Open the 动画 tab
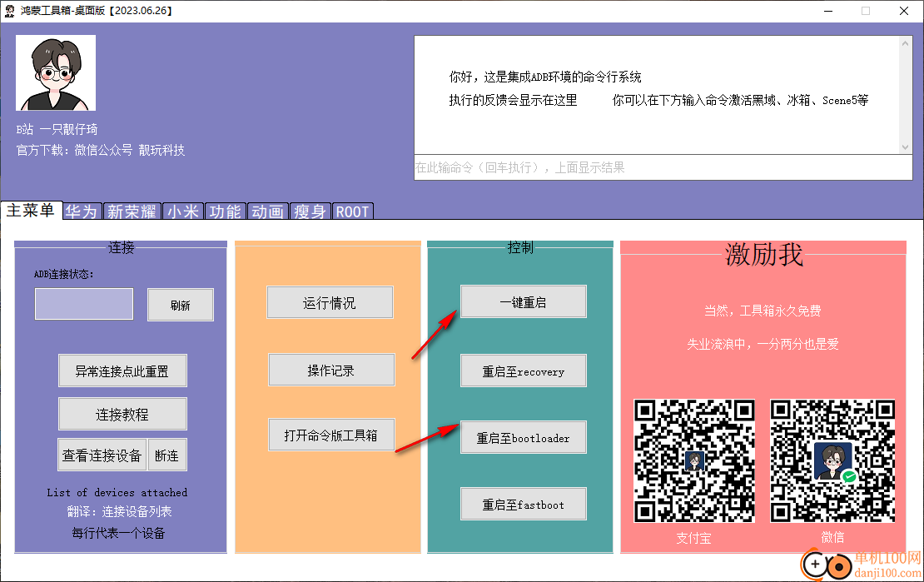This screenshot has height=582, width=924. click(268, 211)
